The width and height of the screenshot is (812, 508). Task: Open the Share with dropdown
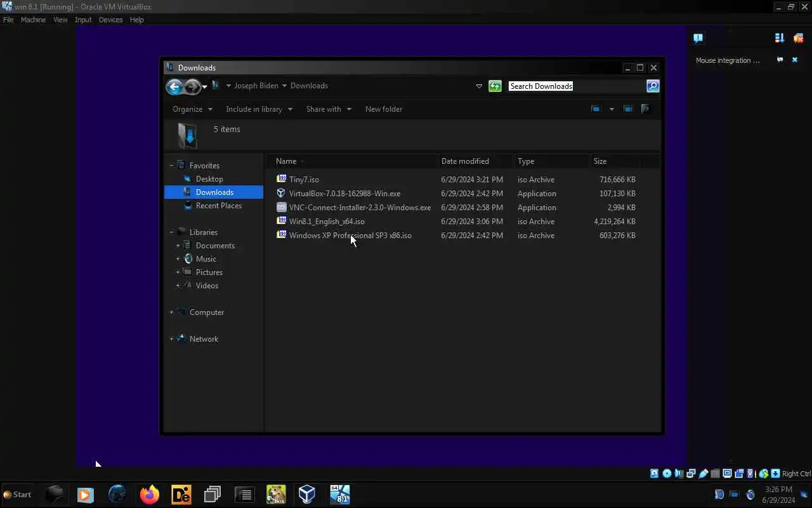329,109
